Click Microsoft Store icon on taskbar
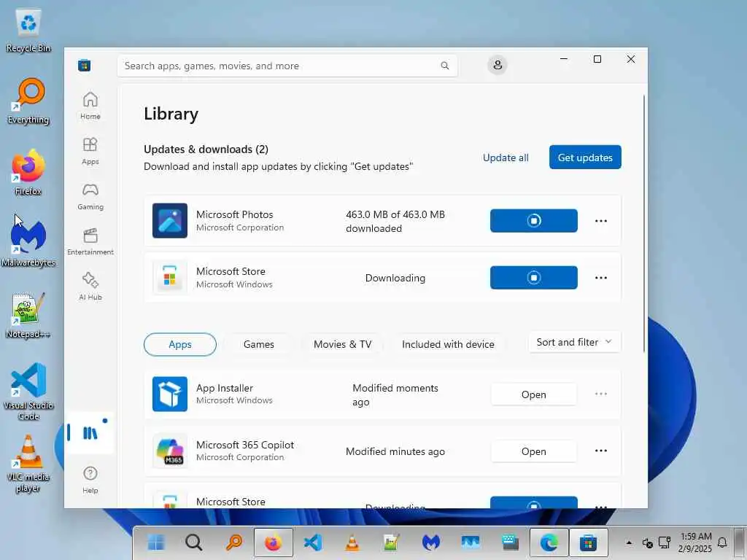This screenshot has width=747, height=560. click(589, 542)
